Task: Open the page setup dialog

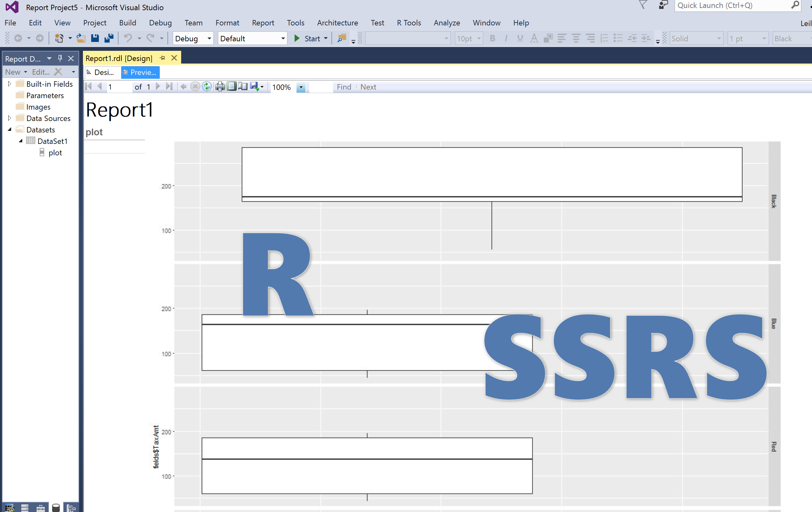Action: click(243, 87)
